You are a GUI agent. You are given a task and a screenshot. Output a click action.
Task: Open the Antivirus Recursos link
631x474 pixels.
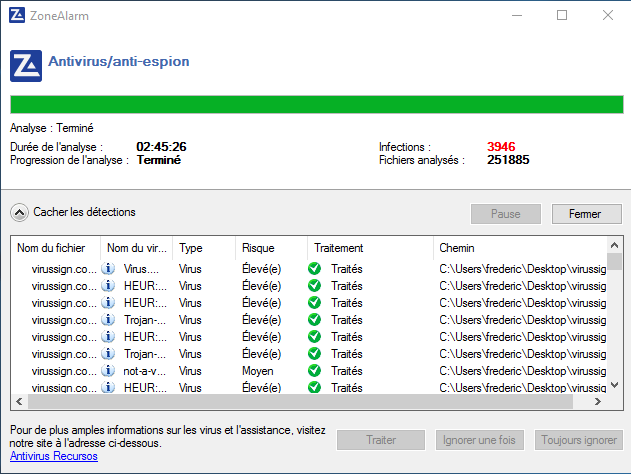pos(54,456)
